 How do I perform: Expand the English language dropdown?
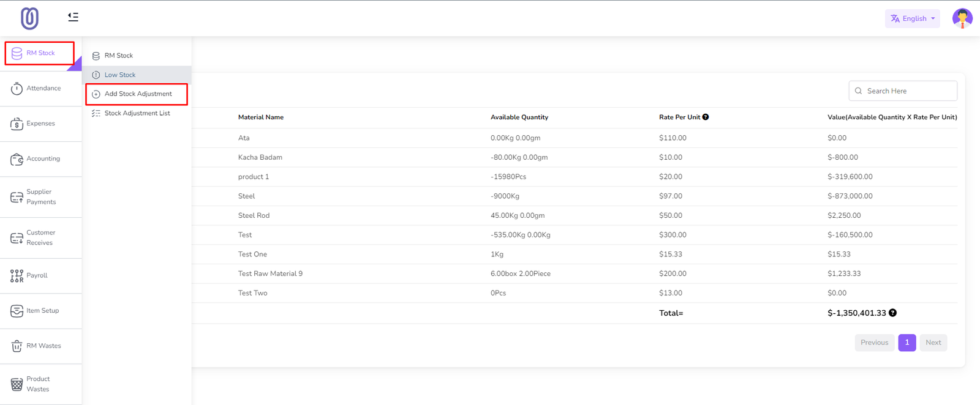pos(912,18)
